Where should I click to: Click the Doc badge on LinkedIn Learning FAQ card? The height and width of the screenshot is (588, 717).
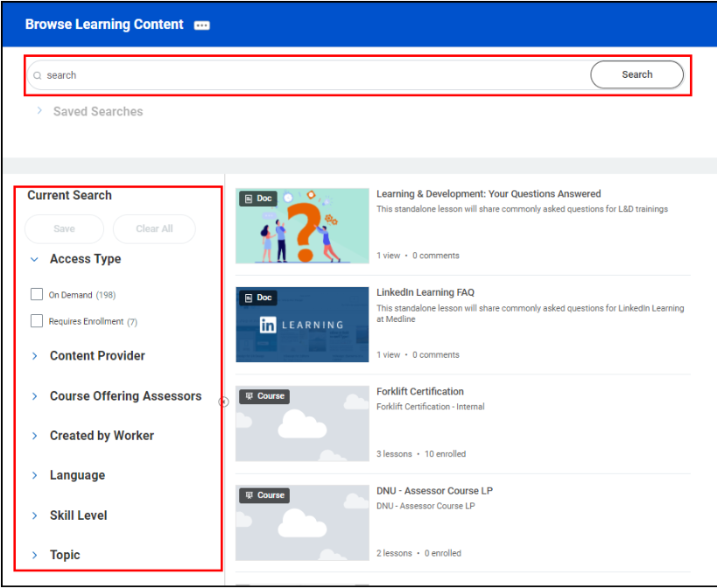click(257, 297)
